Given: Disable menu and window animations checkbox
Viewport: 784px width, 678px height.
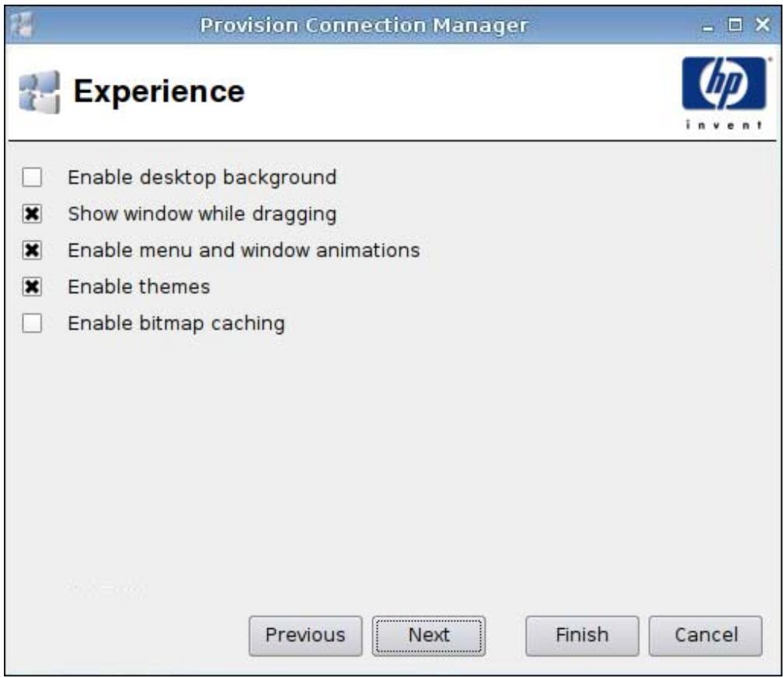Looking at the screenshot, I should [32, 250].
